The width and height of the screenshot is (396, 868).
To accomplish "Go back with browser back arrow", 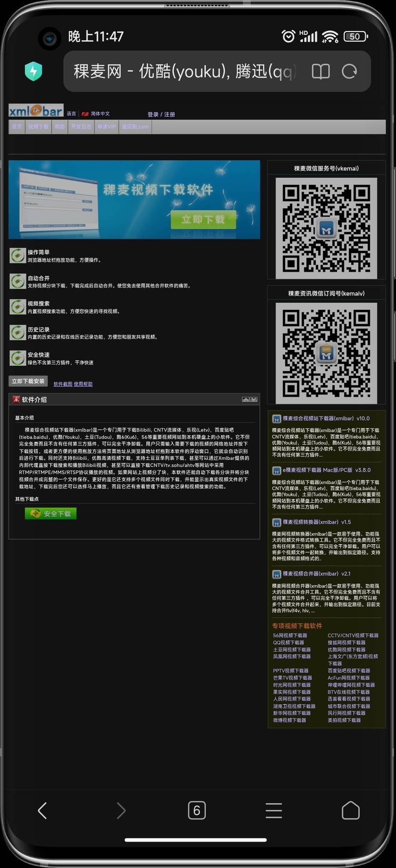I will (42, 810).
